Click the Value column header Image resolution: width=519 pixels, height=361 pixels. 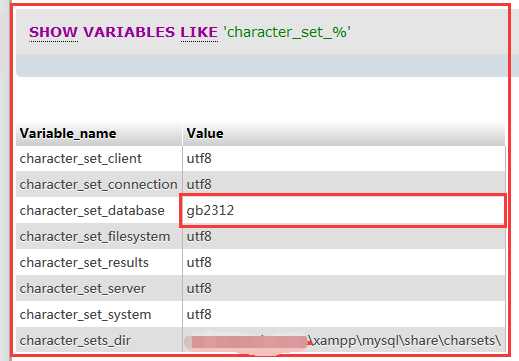(205, 133)
